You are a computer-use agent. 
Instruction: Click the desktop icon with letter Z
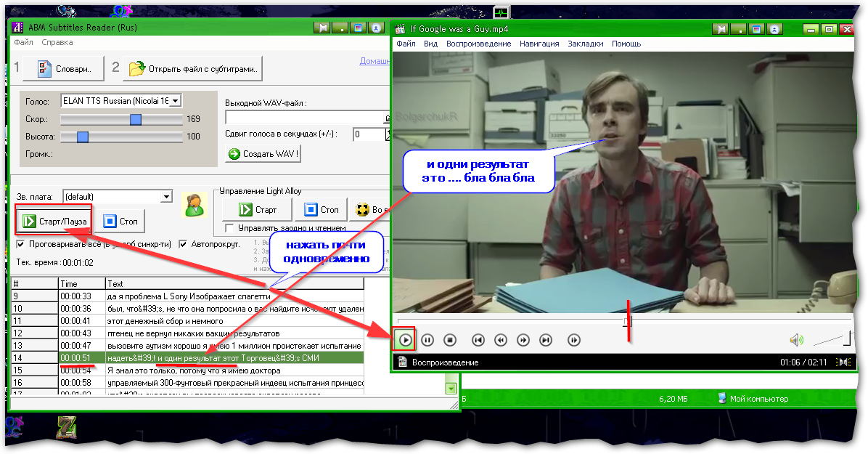click(x=67, y=427)
